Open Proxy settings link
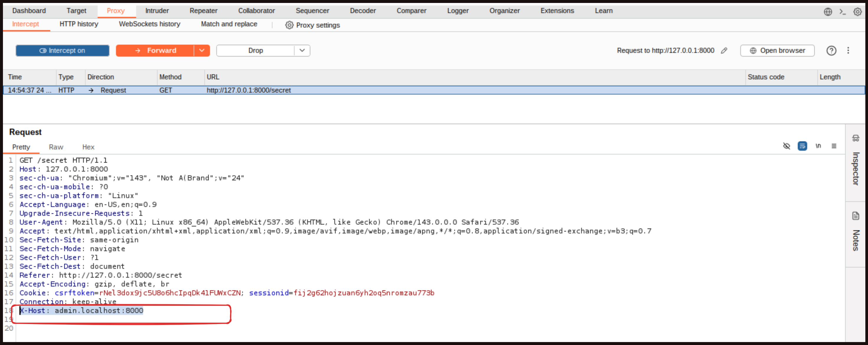This screenshot has width=868, height=345. (312, 25)
